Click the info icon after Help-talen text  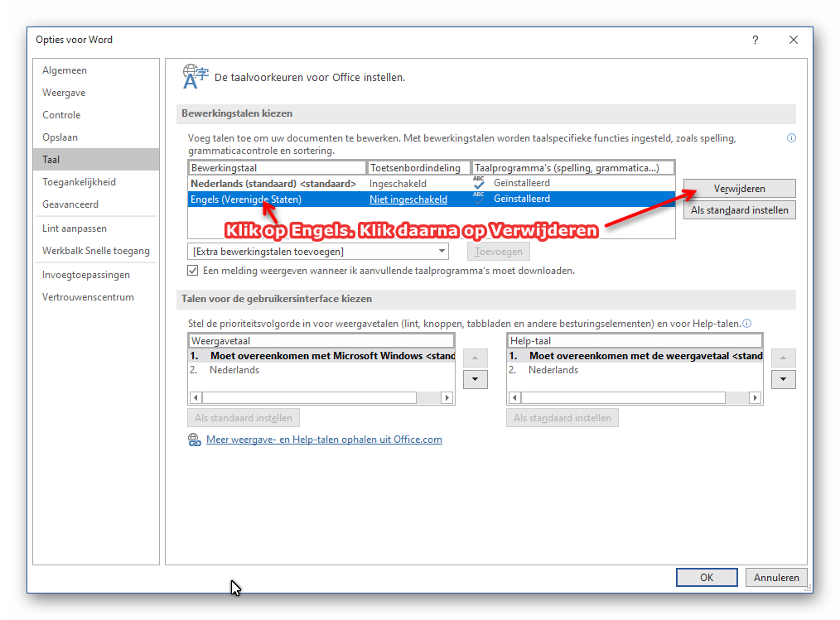click(746, 324)
